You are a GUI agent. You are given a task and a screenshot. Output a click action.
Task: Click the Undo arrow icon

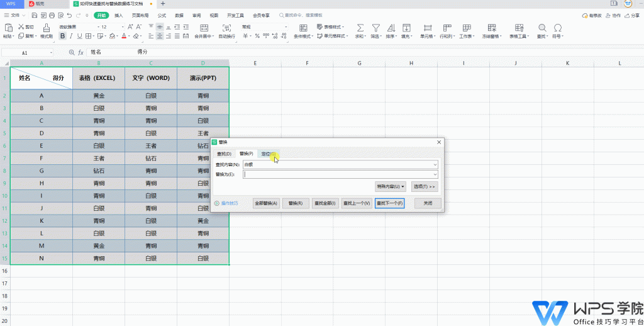pos(69,16)
